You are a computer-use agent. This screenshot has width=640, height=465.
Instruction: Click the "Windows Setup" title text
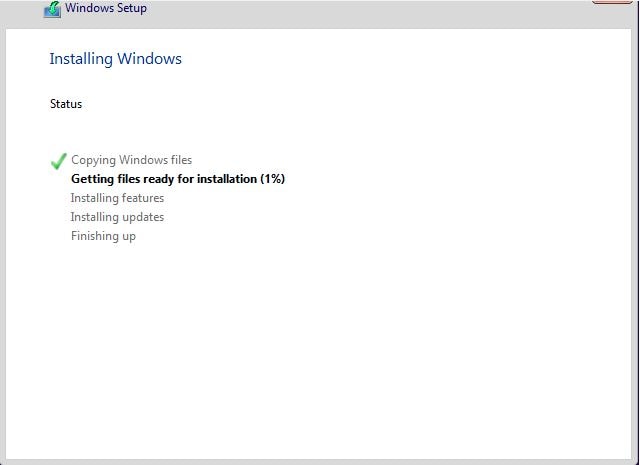[x=106, y=9]
